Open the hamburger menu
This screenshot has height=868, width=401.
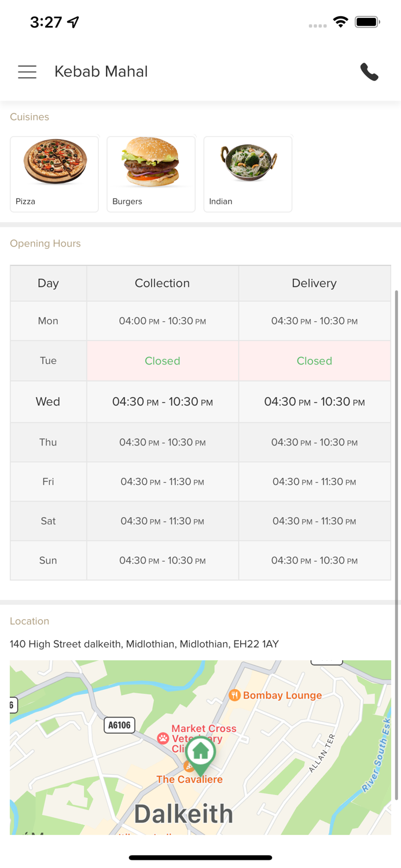pos(27,72)
